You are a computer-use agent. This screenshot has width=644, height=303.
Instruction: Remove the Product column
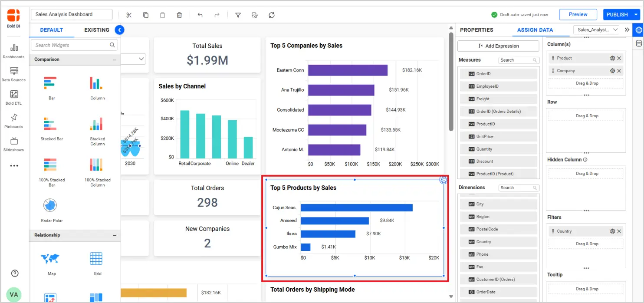pos(619,58)
